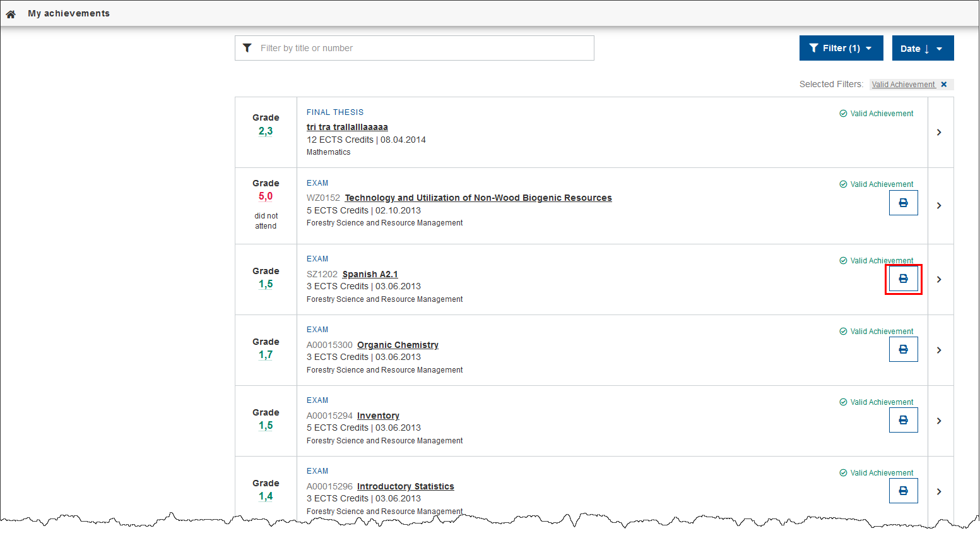980x533 pixels.
Task: Open the Filter (1) dropdown
Action: (x=841, y=48)
